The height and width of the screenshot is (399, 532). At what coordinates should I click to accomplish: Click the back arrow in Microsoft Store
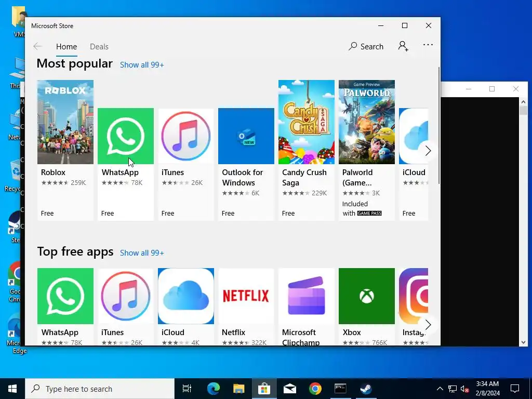pos(37,46)
